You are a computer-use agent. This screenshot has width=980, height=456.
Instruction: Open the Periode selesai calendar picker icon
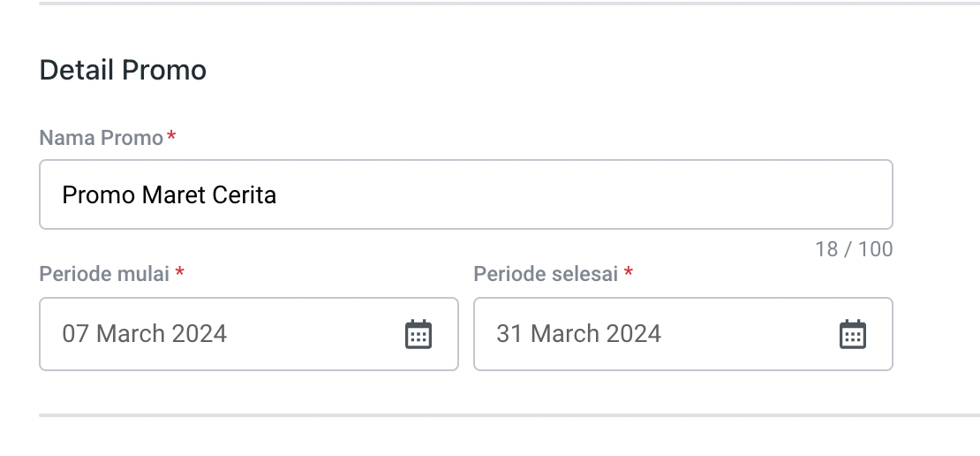tap(852, 334)
